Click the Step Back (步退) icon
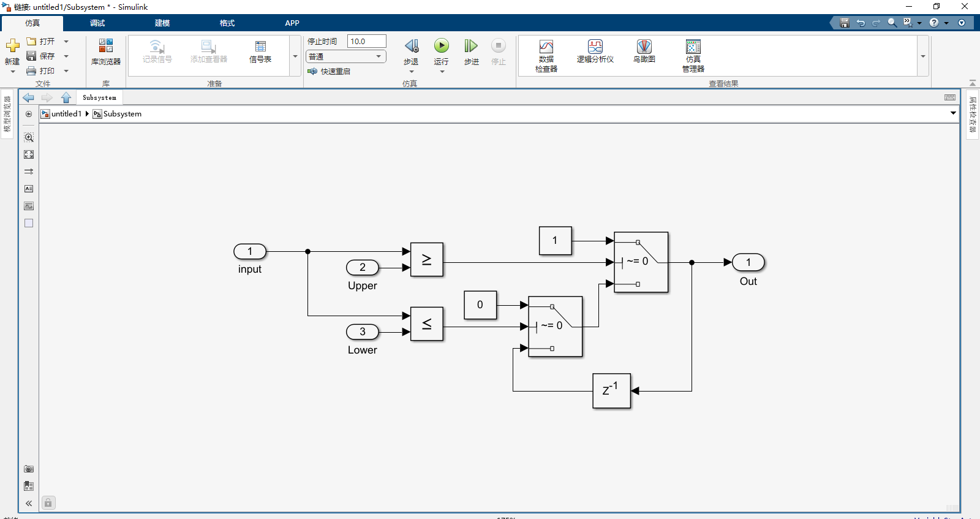 [x=412, y=46]
